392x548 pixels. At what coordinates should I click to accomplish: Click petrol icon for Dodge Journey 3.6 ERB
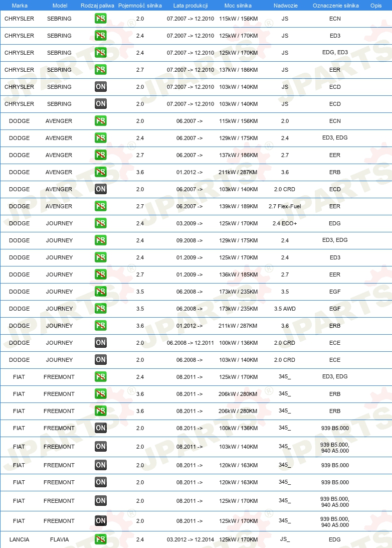[x=101, y=326]
